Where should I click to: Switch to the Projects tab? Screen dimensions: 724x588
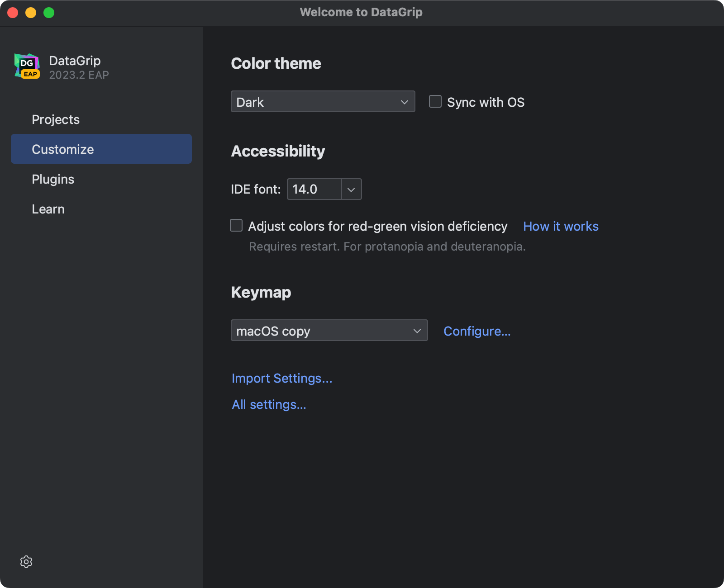tap(56, 119)
